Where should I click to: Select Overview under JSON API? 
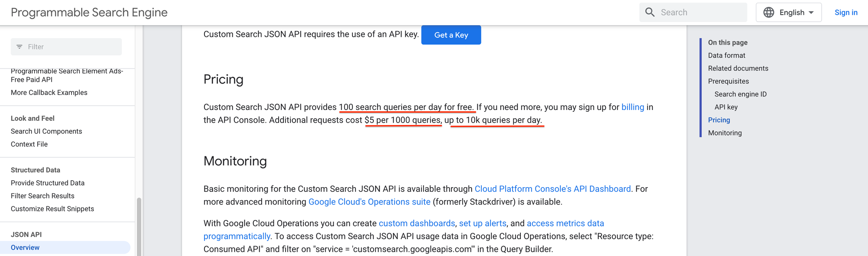65,247
